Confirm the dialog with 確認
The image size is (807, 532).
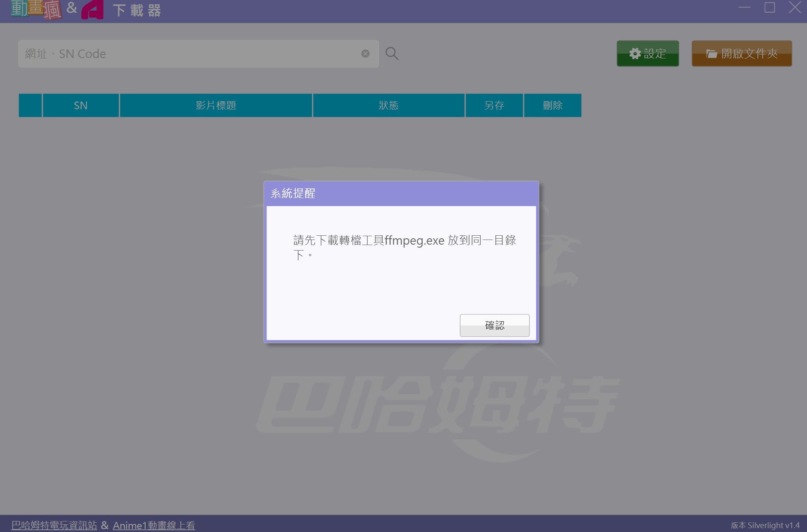pos(494,325)
